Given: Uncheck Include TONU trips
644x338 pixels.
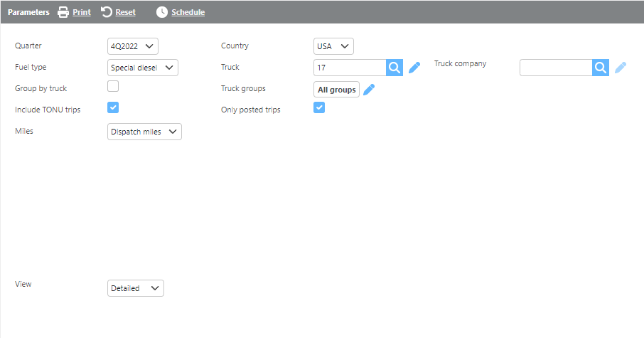Looking at the screenshot, I should [113, 108].
